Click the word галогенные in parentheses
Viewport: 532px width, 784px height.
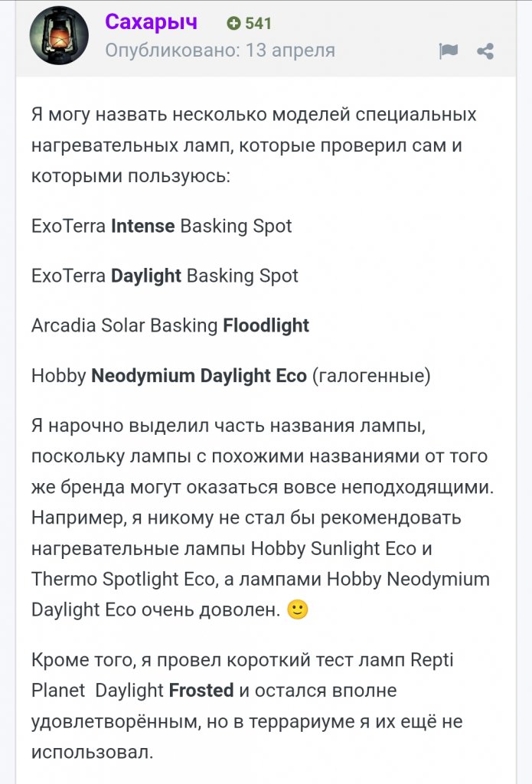click(x=371, y=376)
